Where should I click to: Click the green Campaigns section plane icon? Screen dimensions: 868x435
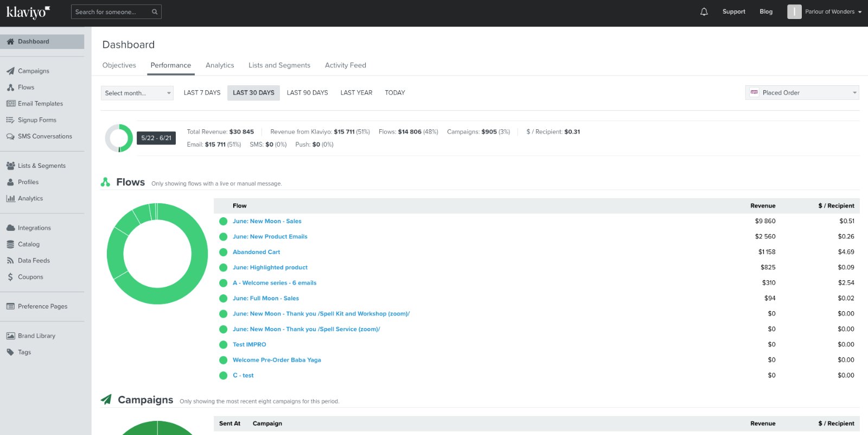[106, 400]
